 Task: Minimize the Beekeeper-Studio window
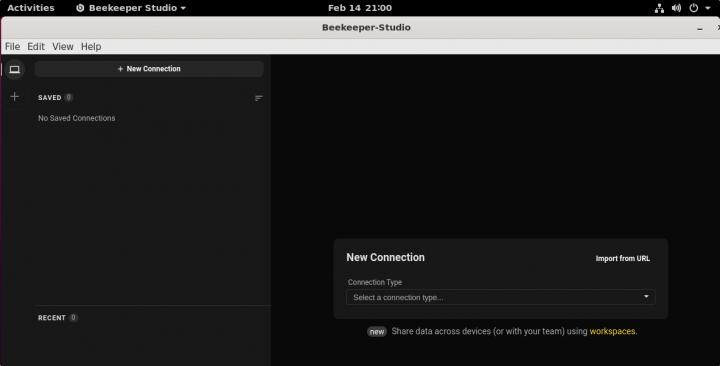(x=700, y=28)
